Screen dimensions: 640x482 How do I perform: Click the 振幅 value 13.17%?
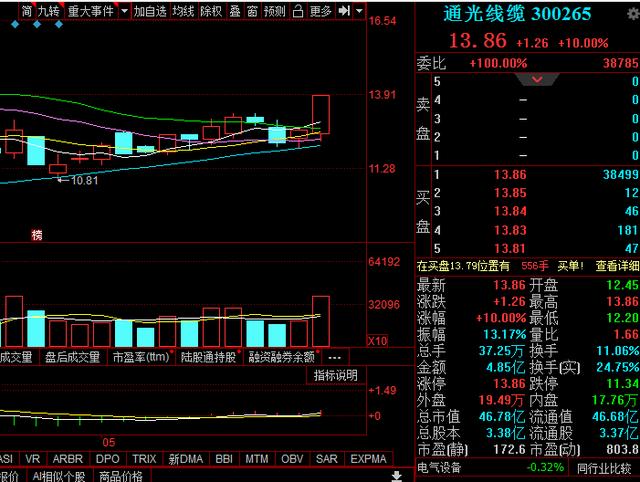point(505,334)
